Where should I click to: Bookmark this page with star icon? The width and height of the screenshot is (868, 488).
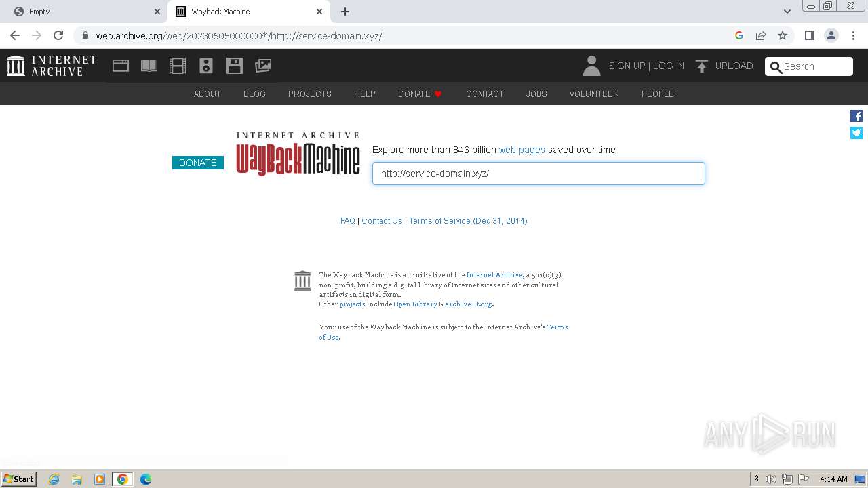(783, 35)
